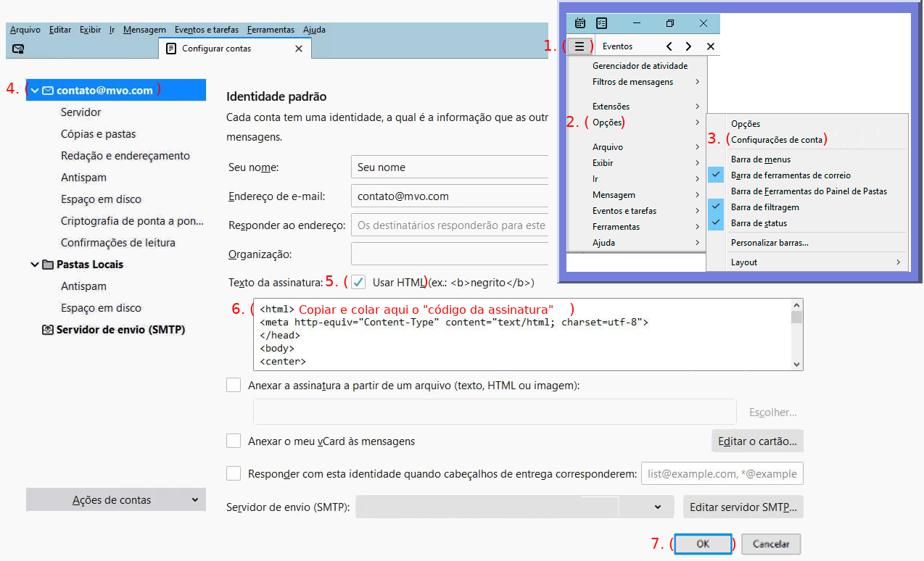924x561 pixels.
Task: Collapse the contato@mvo.com account tree
Action: 35,91
